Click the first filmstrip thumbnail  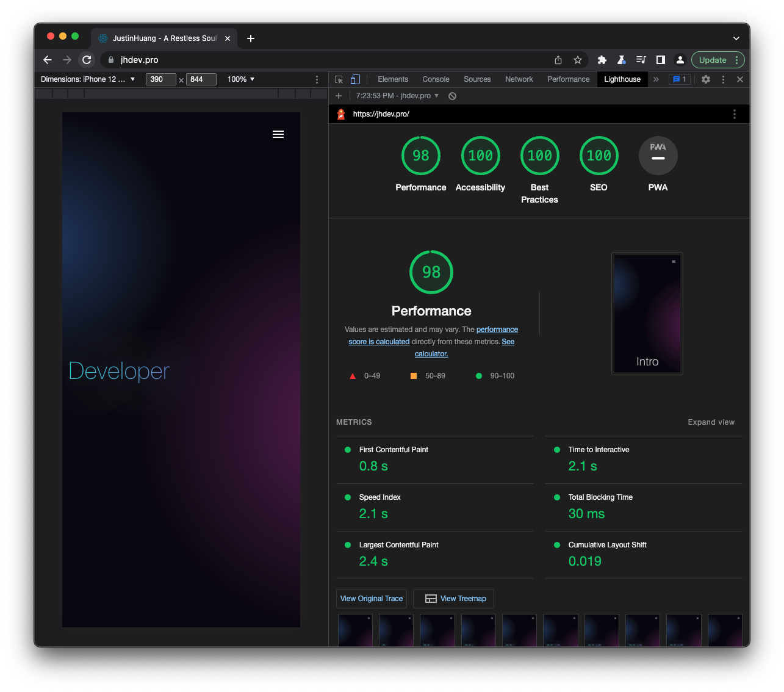click(x=355, y=630)
